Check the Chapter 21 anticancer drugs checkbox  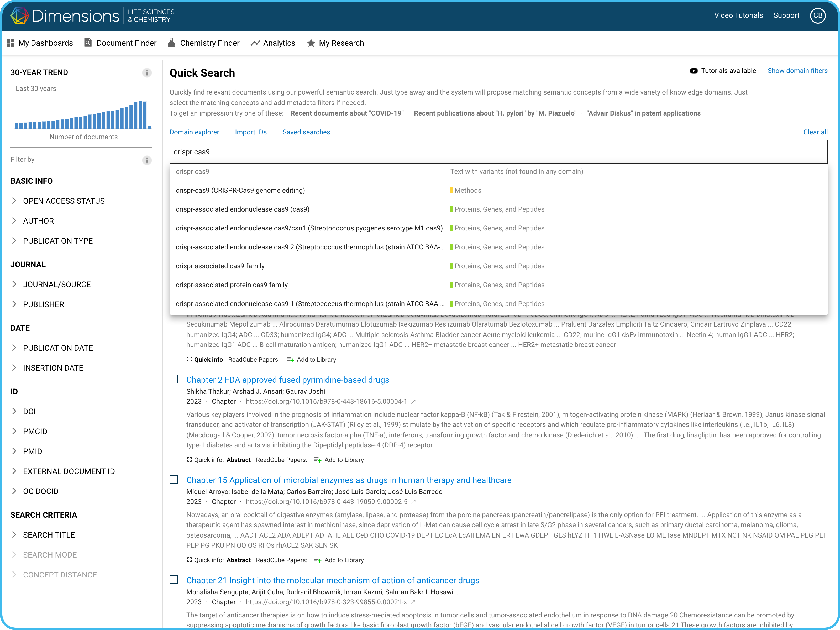click(174, 580)
